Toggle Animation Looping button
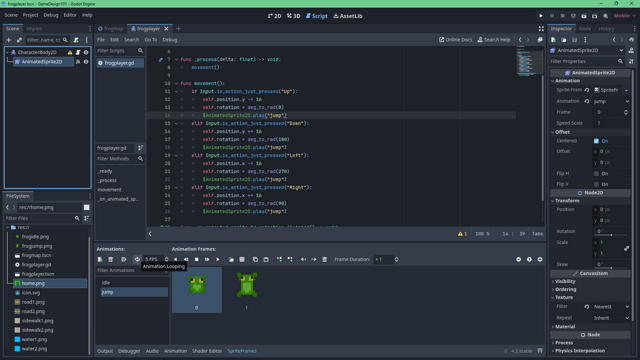Image resolution: width=640 pixels, height=360 pixels. [137, 260]
